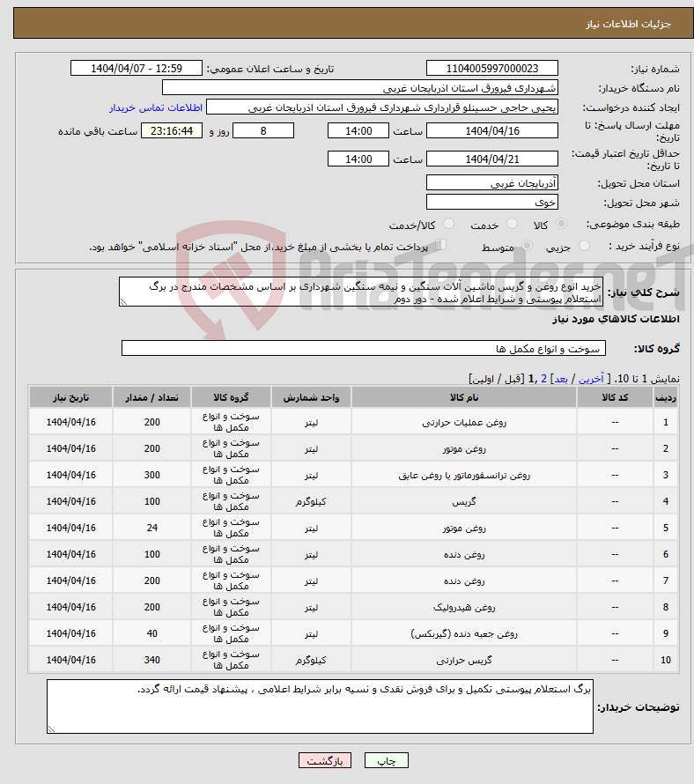Screen dimensions: 694x784
Task: Click کیلوگرم unit in row 4
Action: (311, 501)
